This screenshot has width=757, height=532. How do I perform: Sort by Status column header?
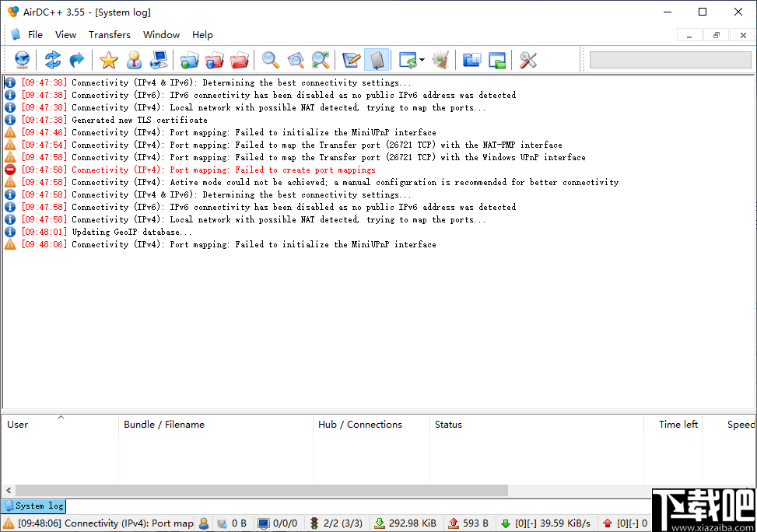coord(536,425)
